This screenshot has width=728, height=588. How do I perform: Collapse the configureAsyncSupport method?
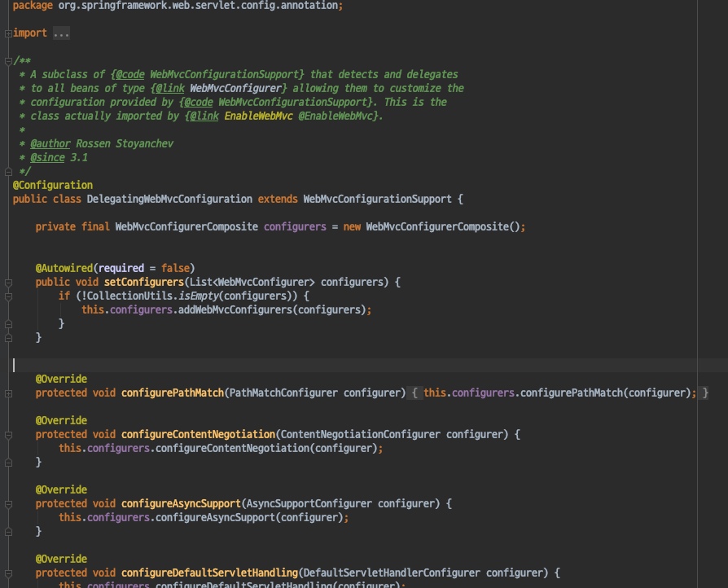point(8,504)
